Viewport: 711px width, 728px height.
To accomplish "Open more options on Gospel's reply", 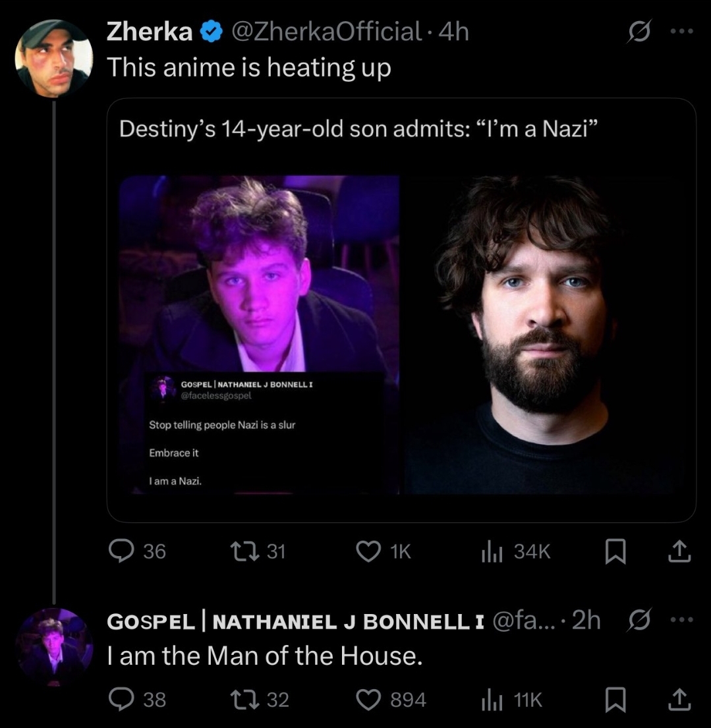I will (681, 621).
